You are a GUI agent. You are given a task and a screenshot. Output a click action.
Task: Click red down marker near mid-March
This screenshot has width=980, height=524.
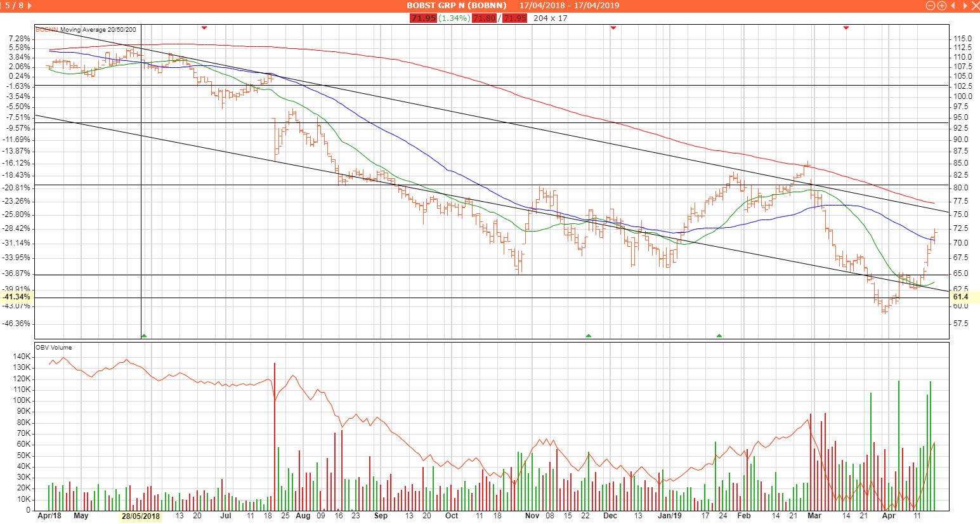coord(846,28)
